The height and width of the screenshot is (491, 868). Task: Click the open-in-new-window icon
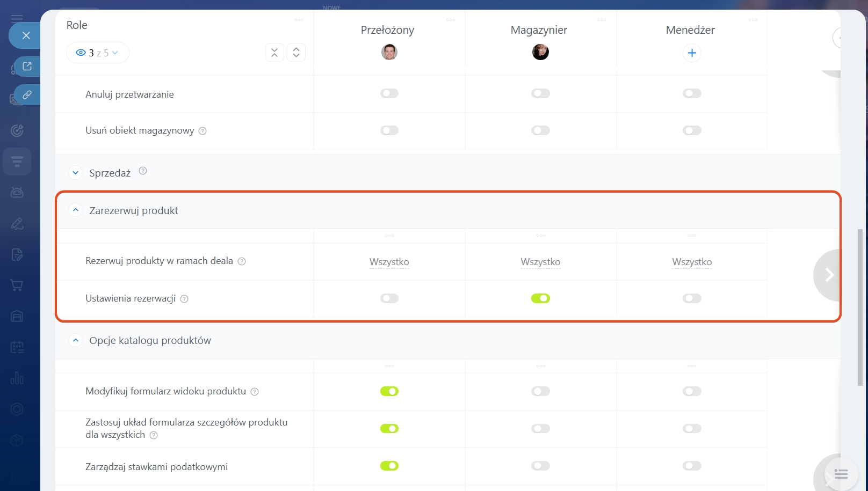pyautogui.click(x=27, y=67)
